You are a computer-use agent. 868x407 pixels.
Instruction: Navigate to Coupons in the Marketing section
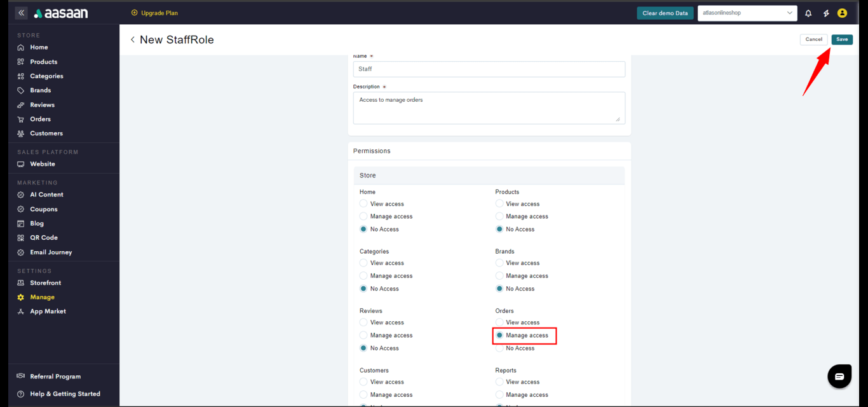43,209
